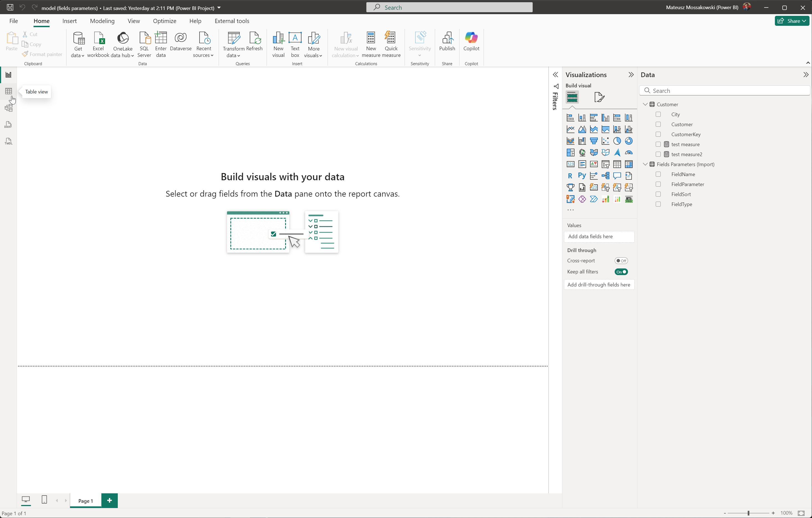Create a Quick measure
The image size is (812, 518).
(391, 45)
